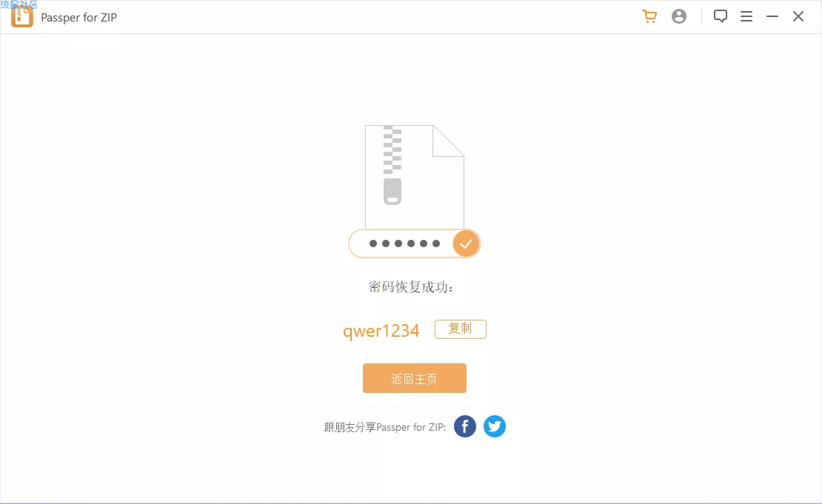Click the 密码恢复成功 success message
This screenshot has width=822, height=504.
[410, 287]
